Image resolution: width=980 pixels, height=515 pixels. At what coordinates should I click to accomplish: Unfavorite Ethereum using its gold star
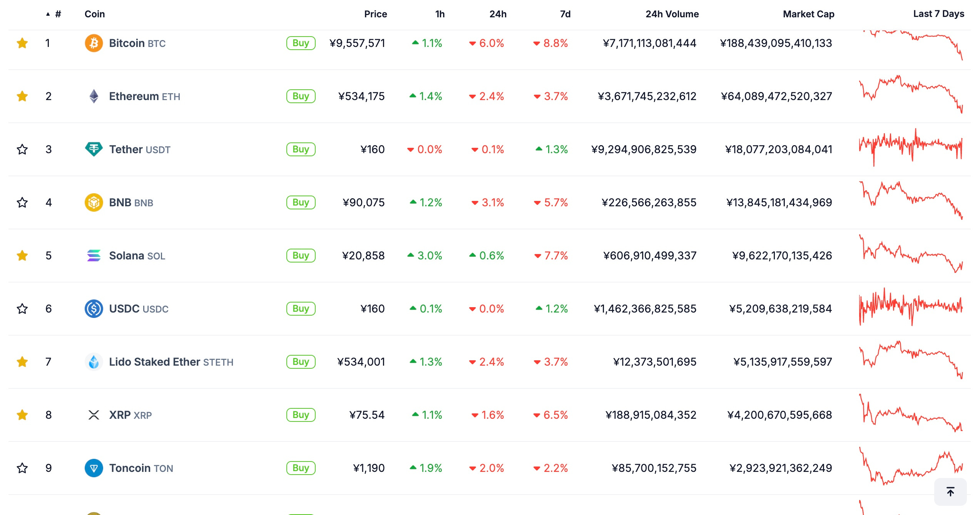22,96
